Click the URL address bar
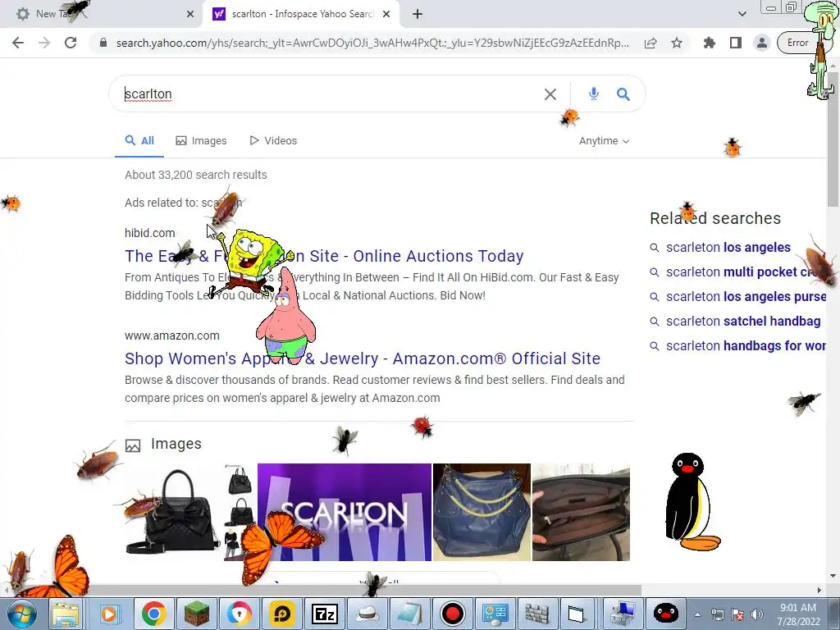 point(372,43)
